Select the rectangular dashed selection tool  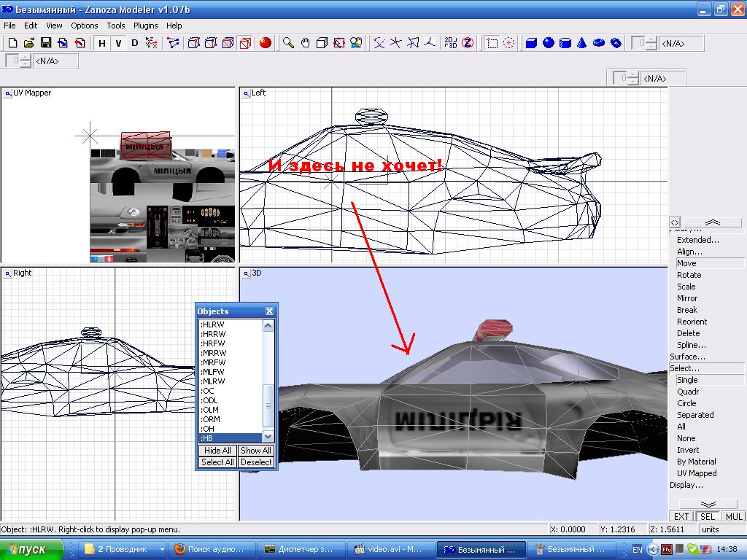point(492,43)
